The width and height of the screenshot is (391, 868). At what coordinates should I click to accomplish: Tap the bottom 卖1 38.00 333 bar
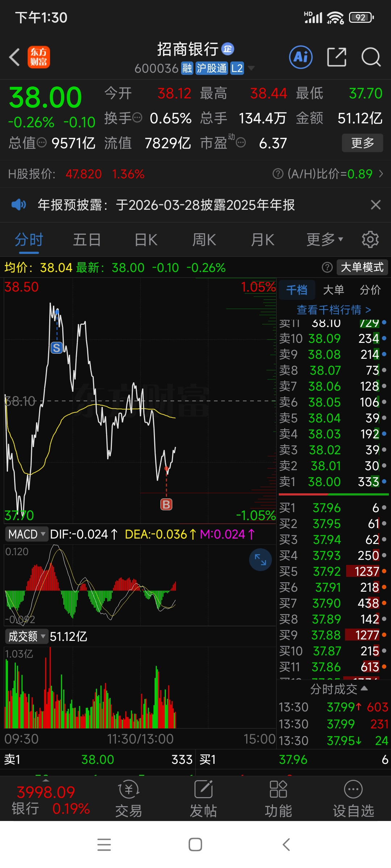(x=98, y=759)
